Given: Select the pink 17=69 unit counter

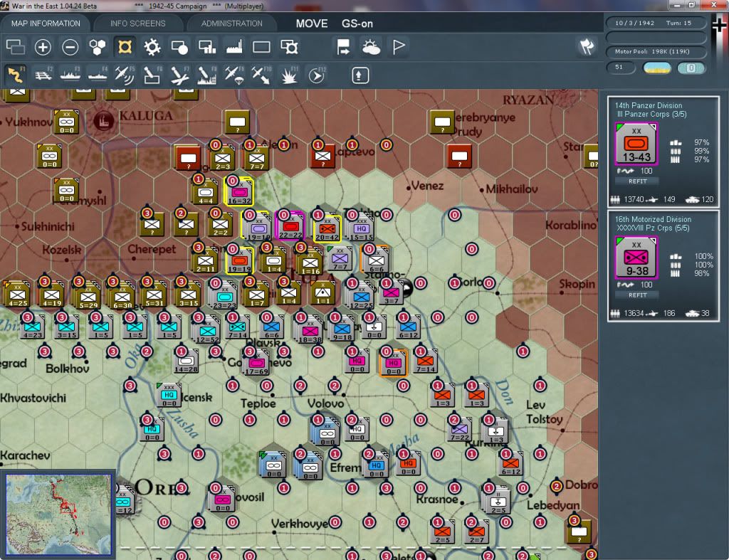Looking at the screenshot, I should coord(256,362).
